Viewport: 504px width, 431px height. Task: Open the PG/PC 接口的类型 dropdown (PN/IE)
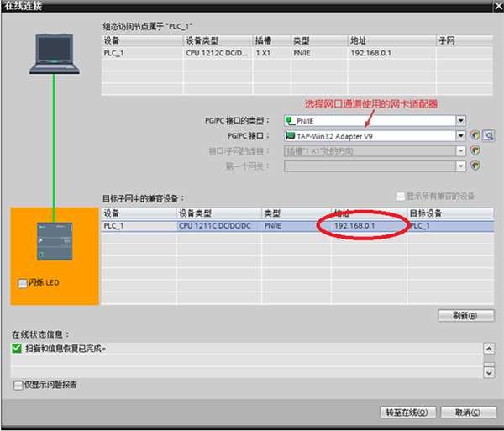pyautogui.click(x=460, y=120)
